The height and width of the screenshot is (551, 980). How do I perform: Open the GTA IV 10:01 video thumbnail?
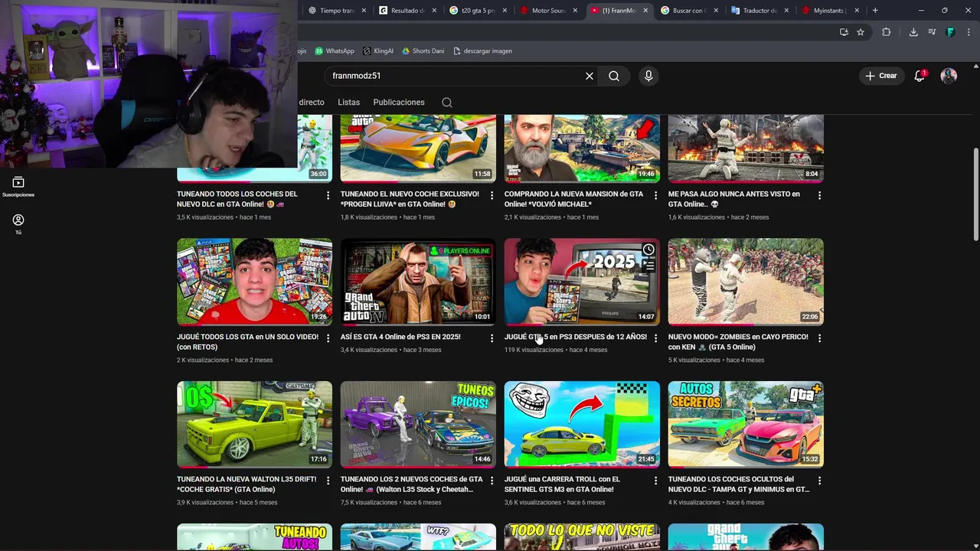418,282
